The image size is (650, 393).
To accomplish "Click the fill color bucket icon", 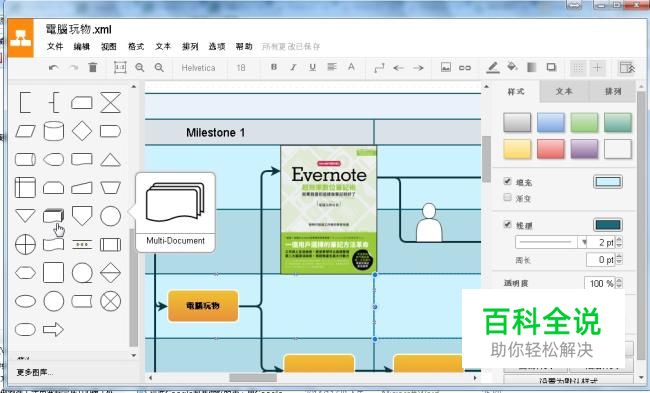I will (512, 67).
